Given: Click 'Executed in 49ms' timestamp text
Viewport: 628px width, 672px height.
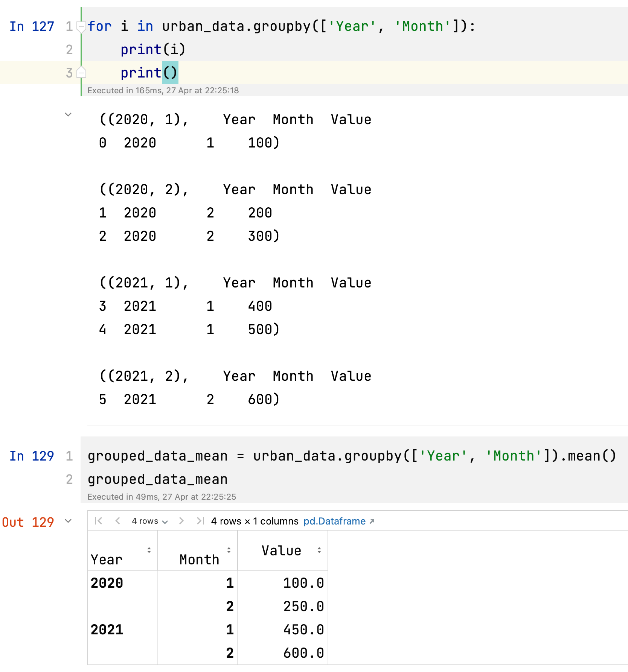Looking at the screenshot, I should pos(162,497).
